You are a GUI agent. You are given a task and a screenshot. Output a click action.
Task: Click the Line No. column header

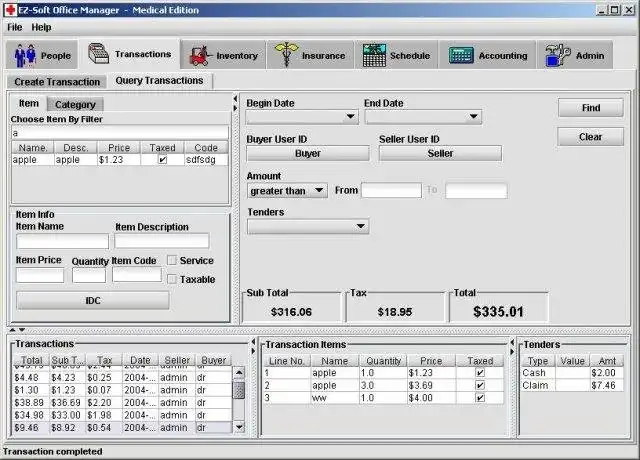click(287, 361)
